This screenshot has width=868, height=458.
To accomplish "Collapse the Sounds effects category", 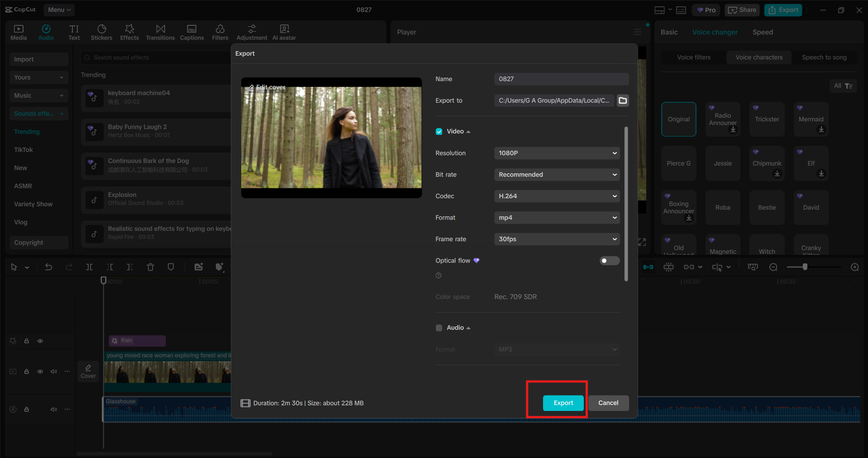I will click(39, 114).
